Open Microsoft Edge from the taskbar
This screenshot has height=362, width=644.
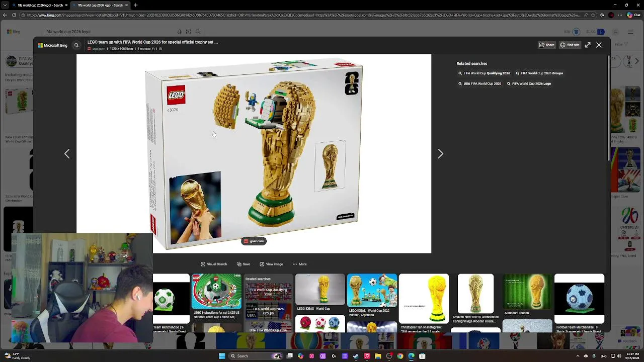pyautogui.click(x=411, y=356)
